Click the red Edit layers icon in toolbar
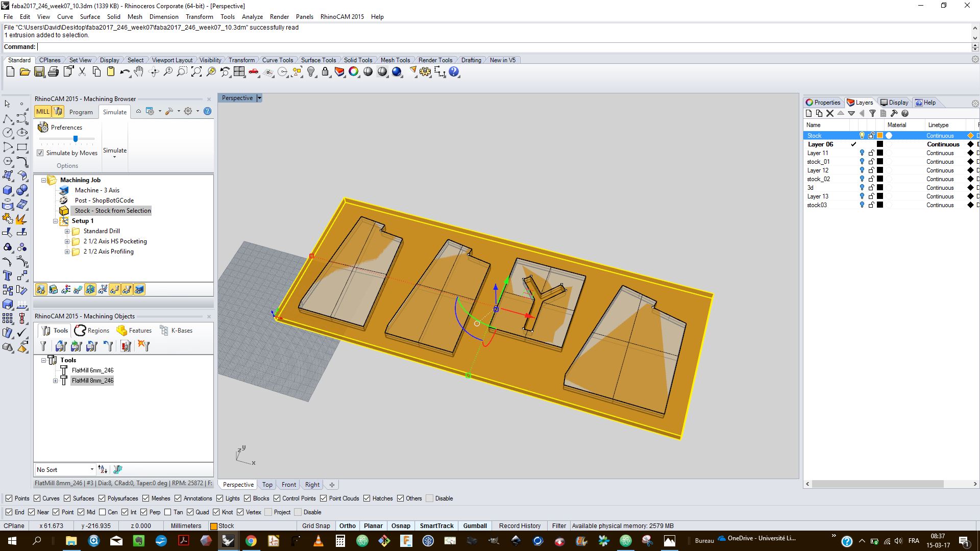This screenshot has height=551, width=980. 339,72
